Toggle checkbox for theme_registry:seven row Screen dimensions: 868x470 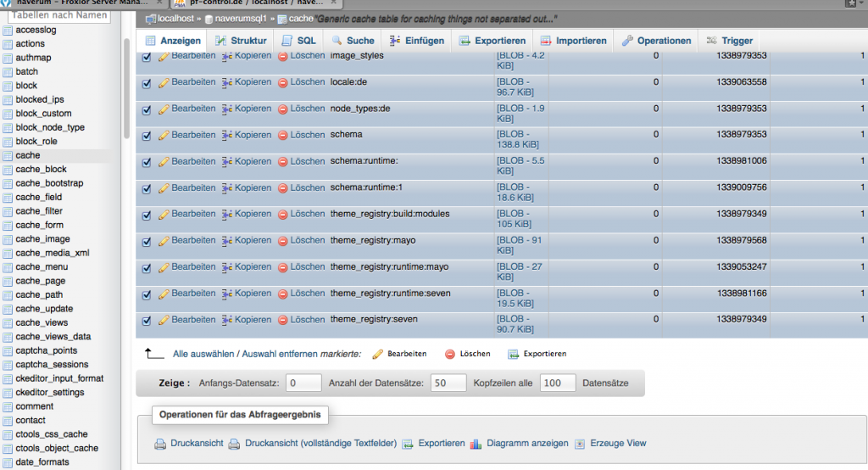pyautogui.click(x=147, y=321)
